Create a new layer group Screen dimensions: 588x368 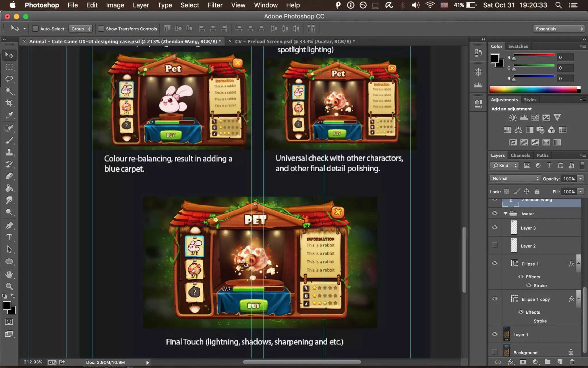tap(548, 362)
